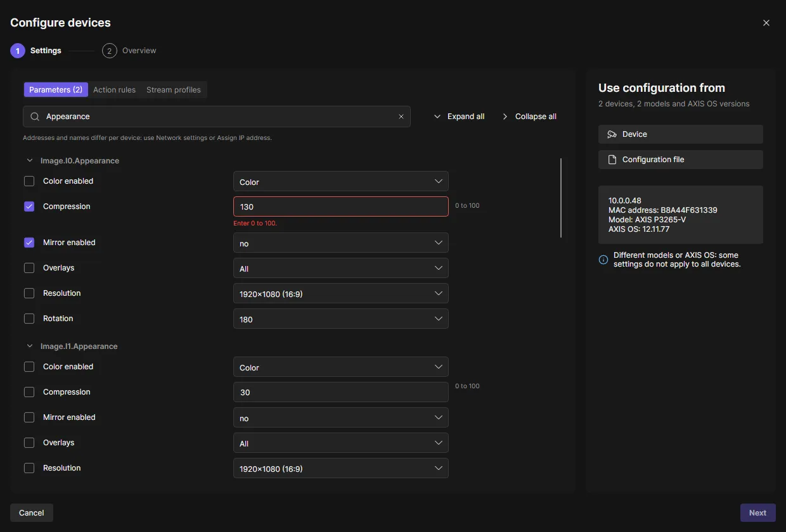Screen dimensions: 786x532
Task: Click the Next button
Action: click(x=758, y=513)
